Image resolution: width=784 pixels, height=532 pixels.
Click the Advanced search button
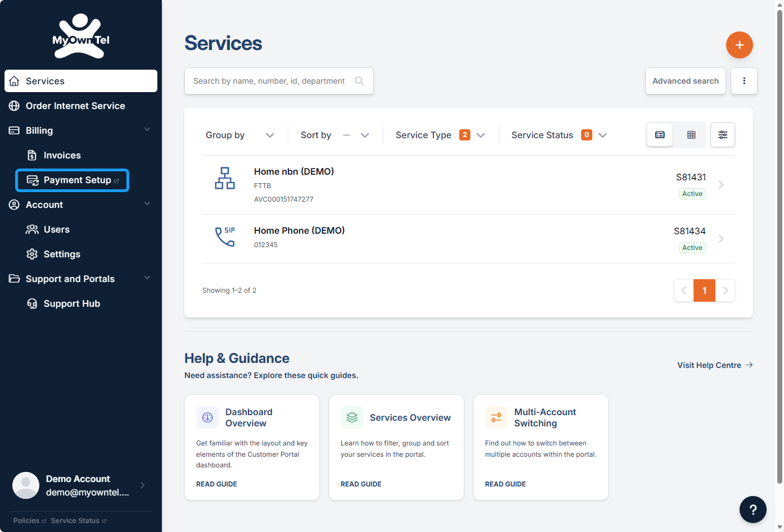(686, 81)
